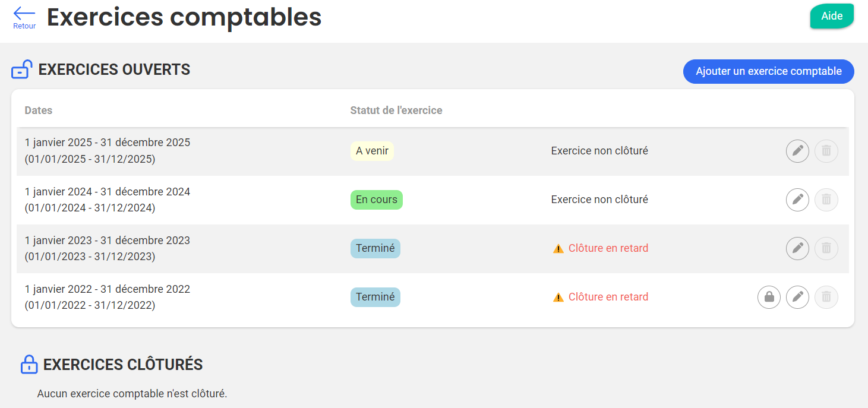The height and width of the screenshot is (408, 868).
Task: Click Clôture en retard warning for 2022
Action: 607,297
